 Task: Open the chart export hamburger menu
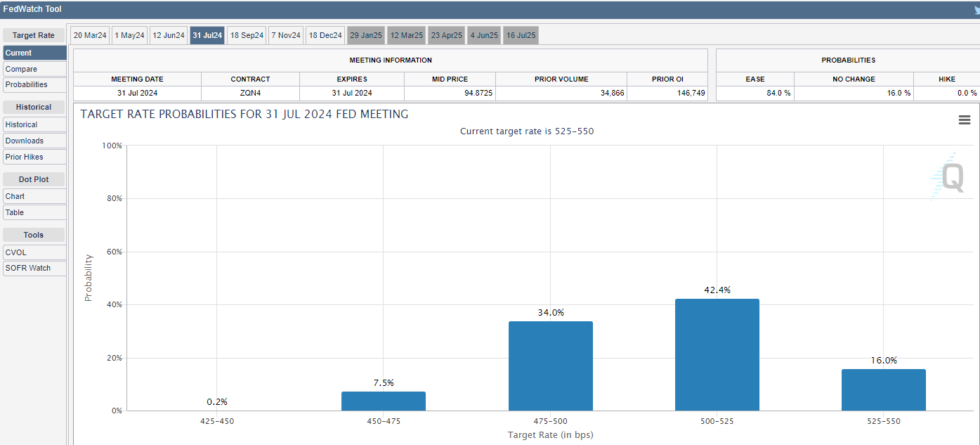point(965,120)
